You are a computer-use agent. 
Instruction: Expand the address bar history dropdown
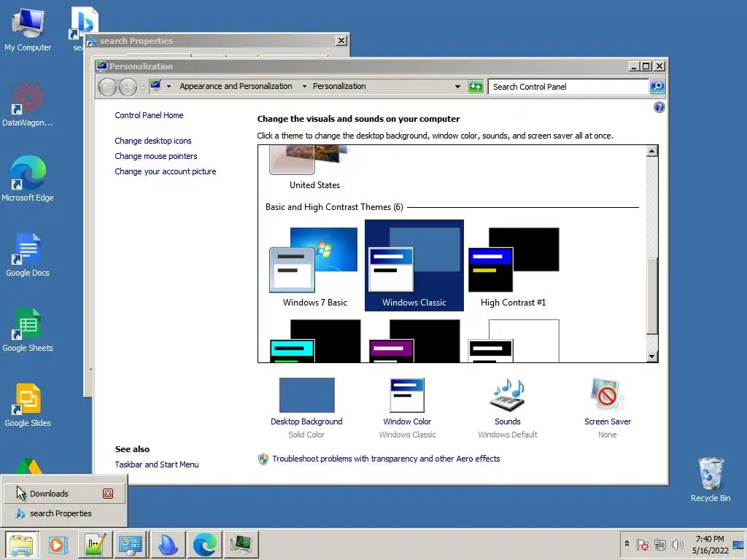coord(457,87)
